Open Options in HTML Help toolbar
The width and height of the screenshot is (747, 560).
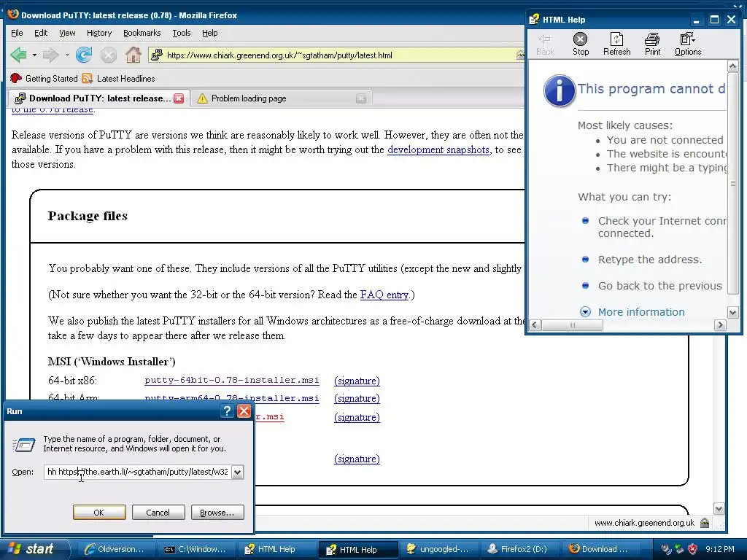[687, 44]
